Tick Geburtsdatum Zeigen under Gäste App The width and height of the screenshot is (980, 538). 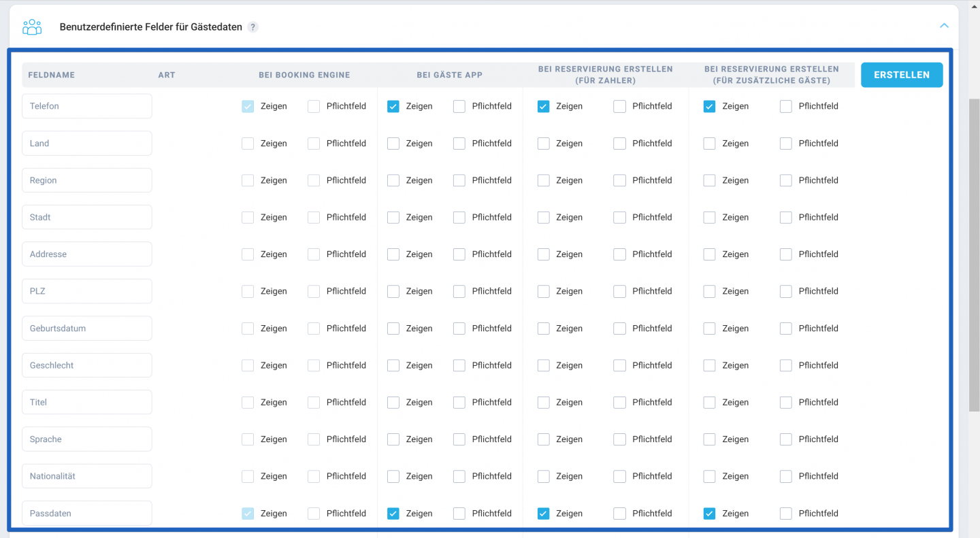click(x=393, y=329)
